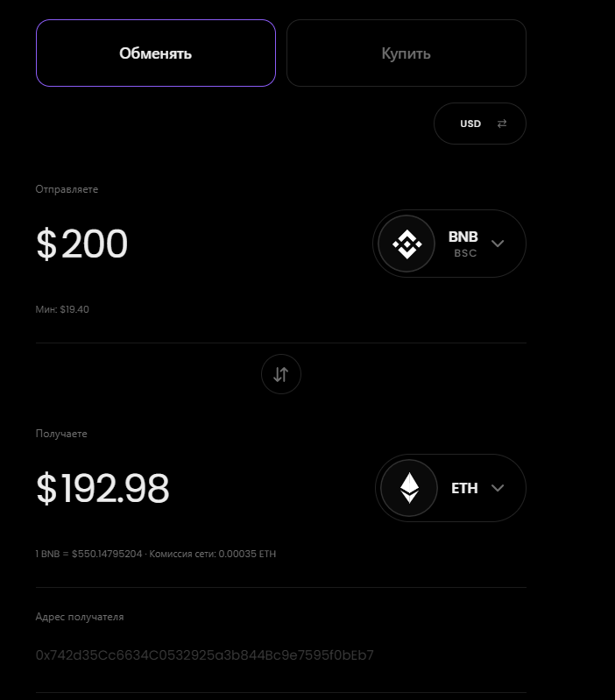Focus the recipient address input field
Viewport: 615px width, 700px height.
[x=281, y=655]
